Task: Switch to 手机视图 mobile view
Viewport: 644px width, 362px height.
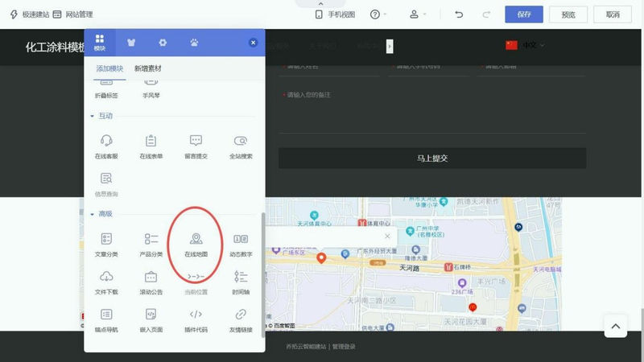Action: tap(335, 14)
